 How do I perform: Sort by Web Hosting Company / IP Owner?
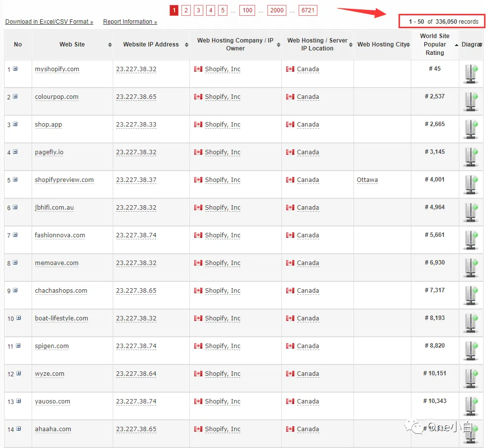point(278,45)
